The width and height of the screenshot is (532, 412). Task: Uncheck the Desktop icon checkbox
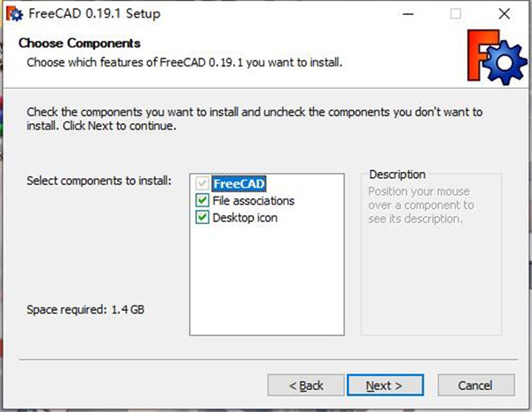pos(202,218)
